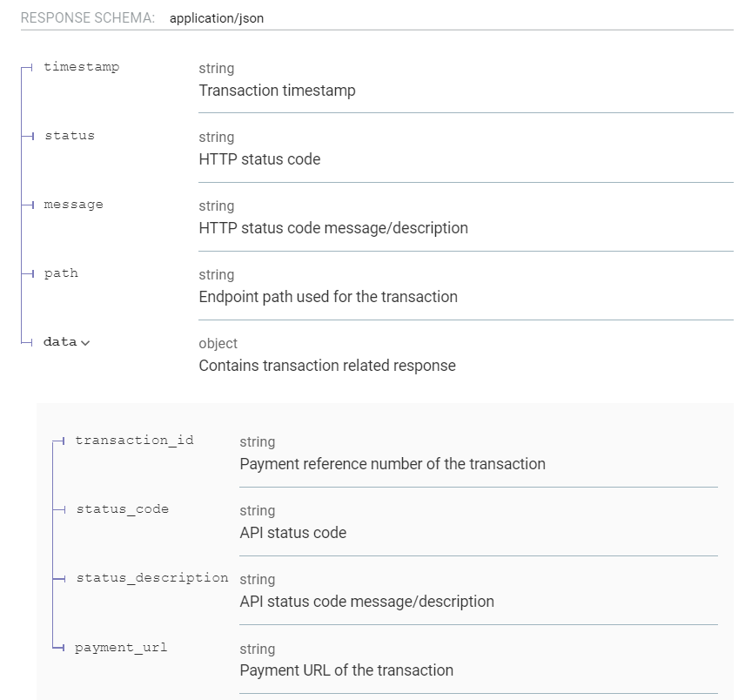
Task: Click the tree connector icon beside payment_url
Action: pos(59,647)
